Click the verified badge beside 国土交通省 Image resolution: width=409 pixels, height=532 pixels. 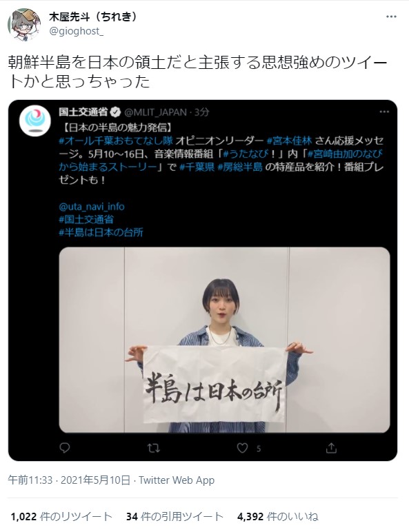point(116,112)
